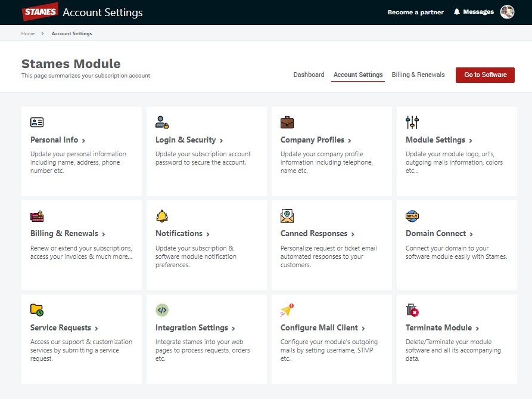Screen dimensions: 532x399
Task: Go to Home breadcrumb link
Action: [x=28, y=33]
